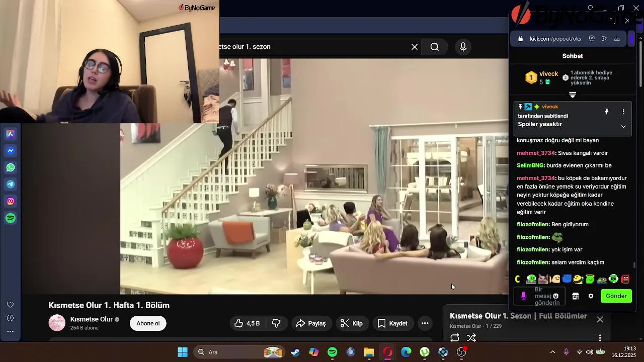Open sidebar three-dots more options
This screenshot has width=644, height=362.
click(x=10, y=331)
